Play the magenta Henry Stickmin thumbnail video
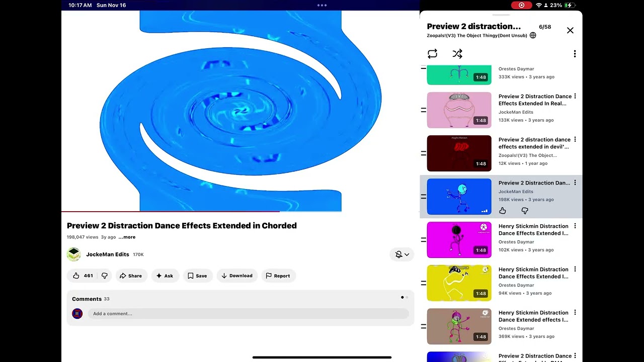Screen dimensions: 644x362 click(x=459, y=240)
